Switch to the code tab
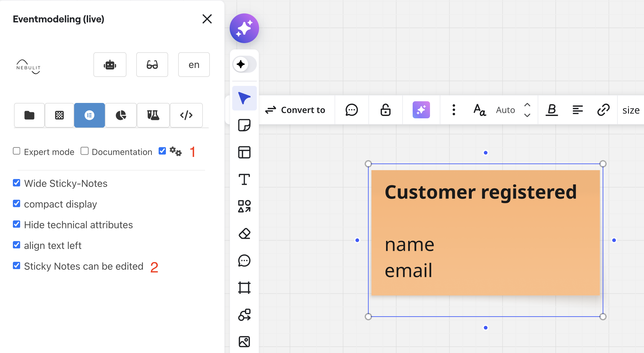The height and width of the screenshot is (353, 644). [186, 115]
